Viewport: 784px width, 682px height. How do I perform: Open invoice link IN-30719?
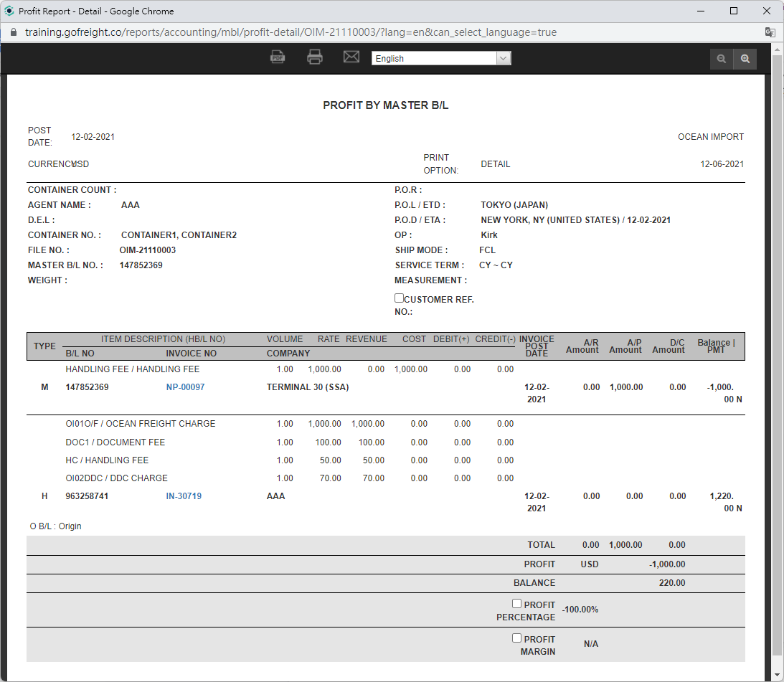point(184,496)
